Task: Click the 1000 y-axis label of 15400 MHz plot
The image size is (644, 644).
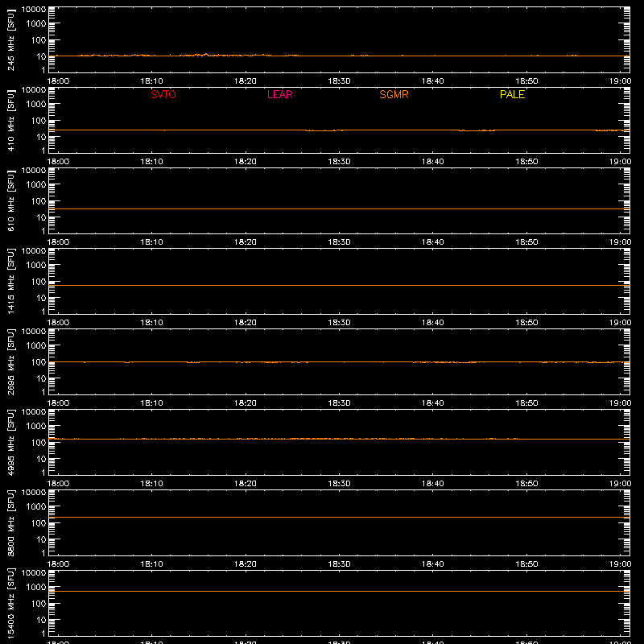Action: click(36, 588)
